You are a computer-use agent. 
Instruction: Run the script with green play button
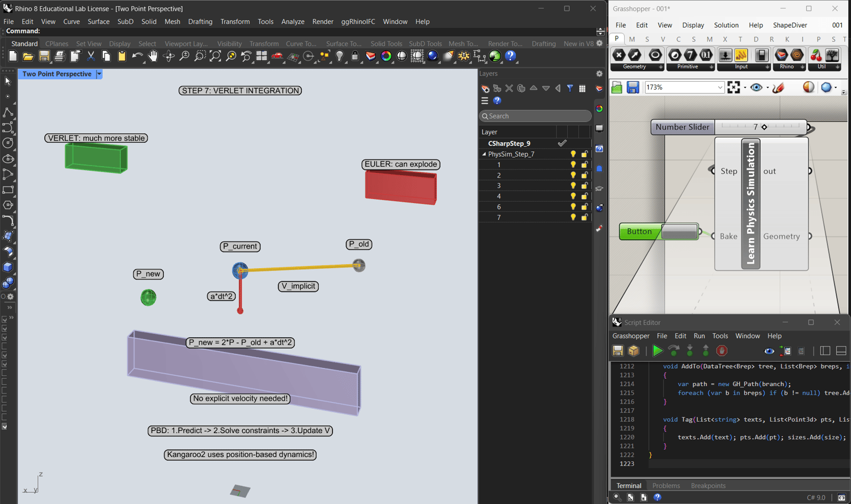click(657, 351)
